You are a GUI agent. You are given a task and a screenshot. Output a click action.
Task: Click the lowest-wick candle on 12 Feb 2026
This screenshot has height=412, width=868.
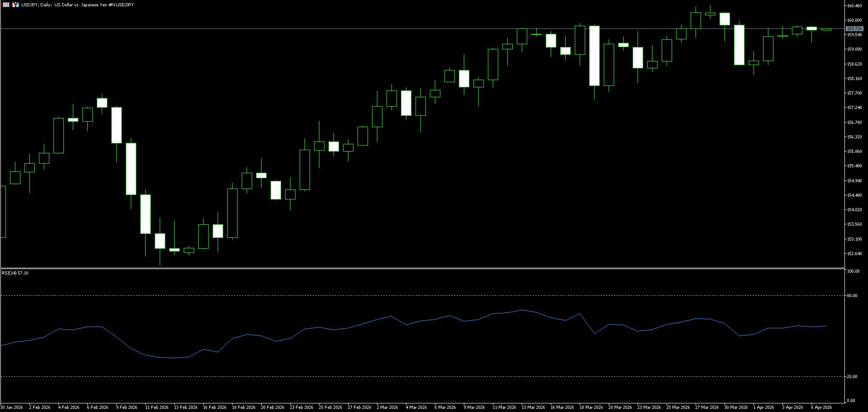(x=160, y=241)
